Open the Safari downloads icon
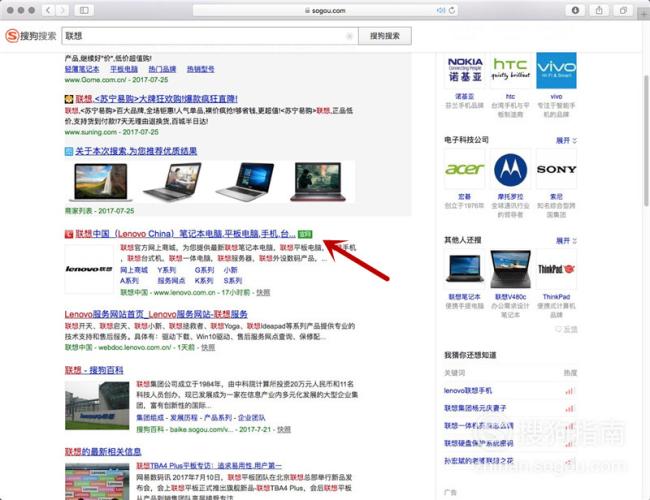The height and width of the screenshot is (500, 650). coord(575,10)
